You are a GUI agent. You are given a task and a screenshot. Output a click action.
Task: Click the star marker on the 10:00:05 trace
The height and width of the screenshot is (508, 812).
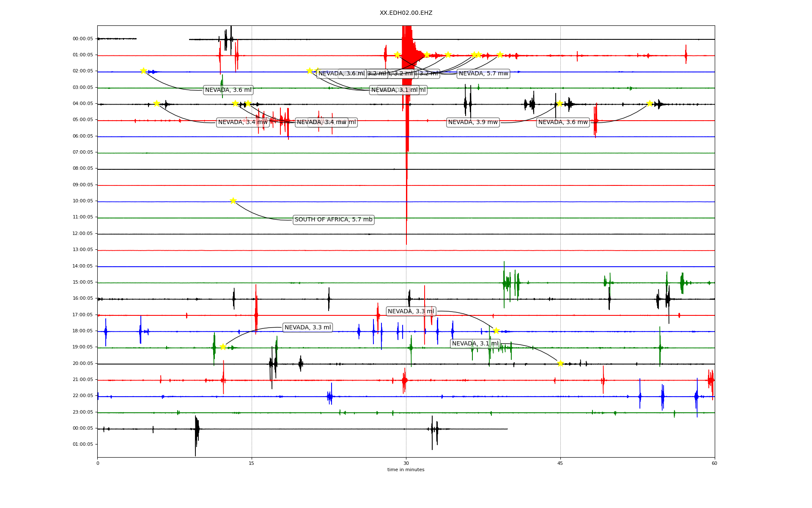[233, 201]
